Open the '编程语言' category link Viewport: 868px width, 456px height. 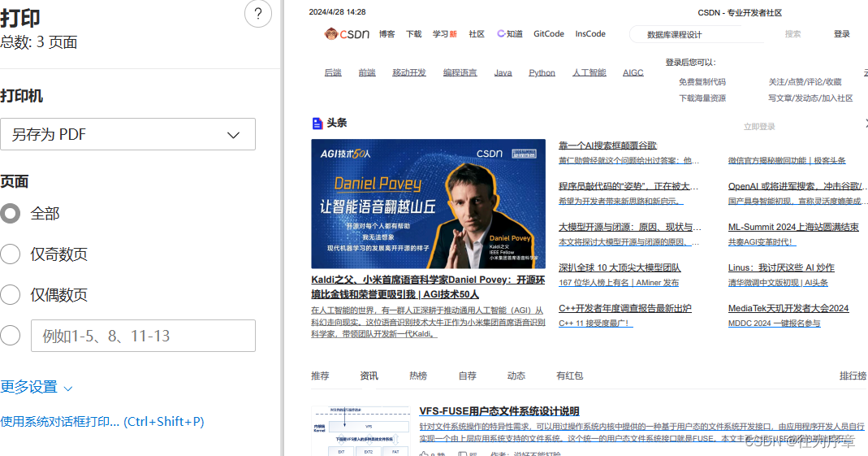(460, 72)
